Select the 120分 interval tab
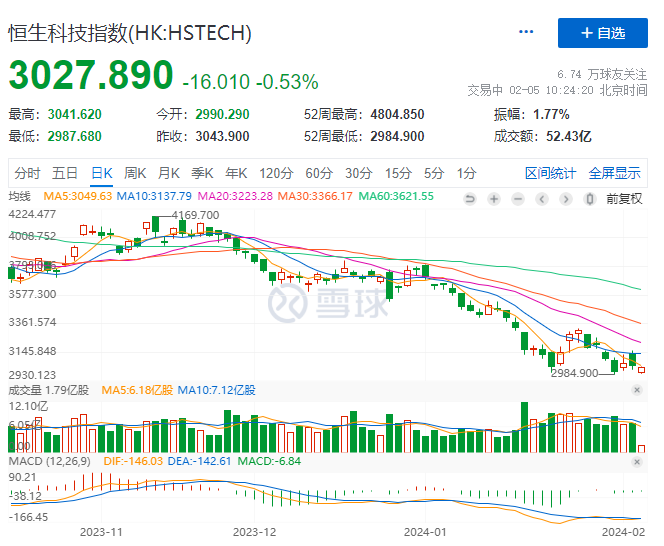Image resolution: width=664 pixels, height=546 pixels. [x=276, y=173]
